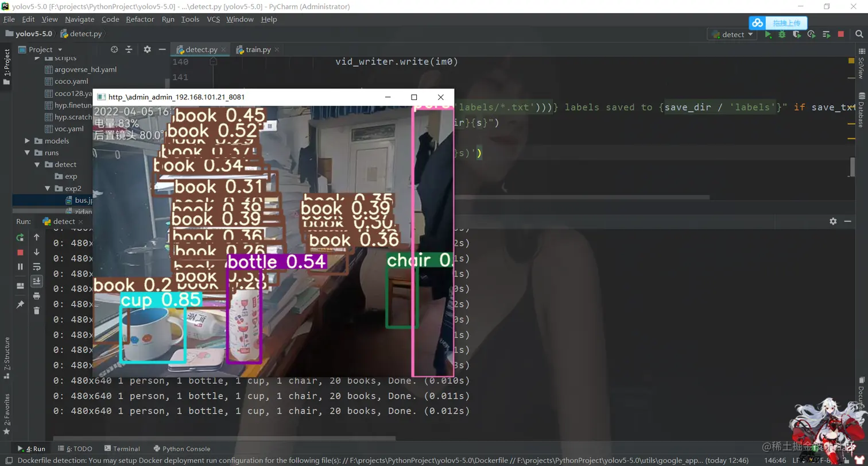Run detect with coverage shield icon

796,34
